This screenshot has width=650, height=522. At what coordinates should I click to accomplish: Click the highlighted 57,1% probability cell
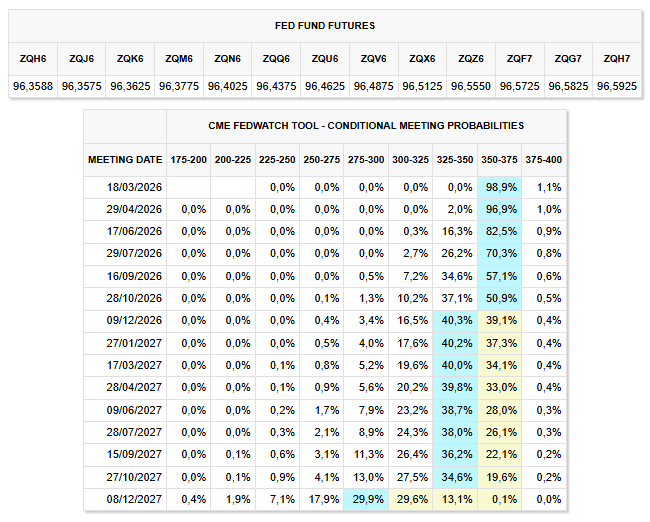[500, 276]
